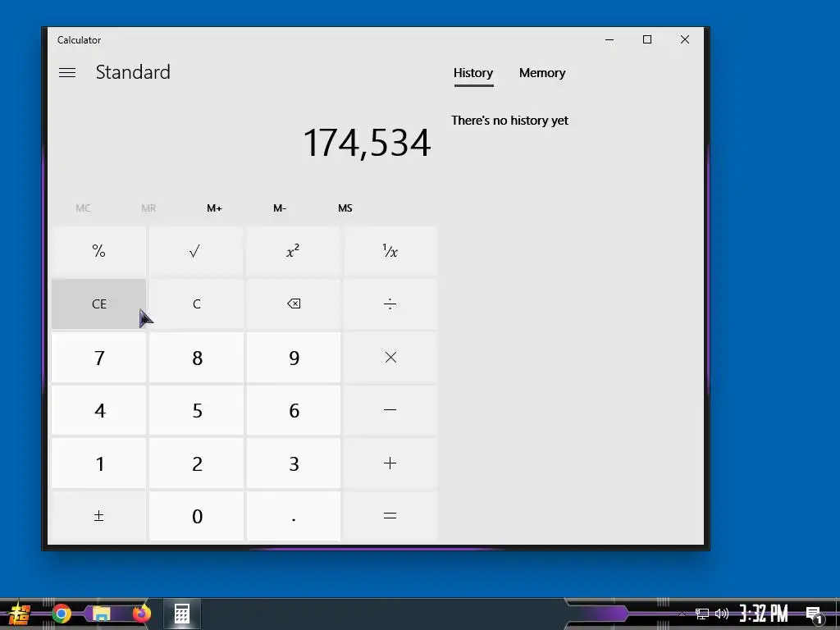Clear all with the C button
The height and width of the screenshot is (630, 840).
click(196, 304)
